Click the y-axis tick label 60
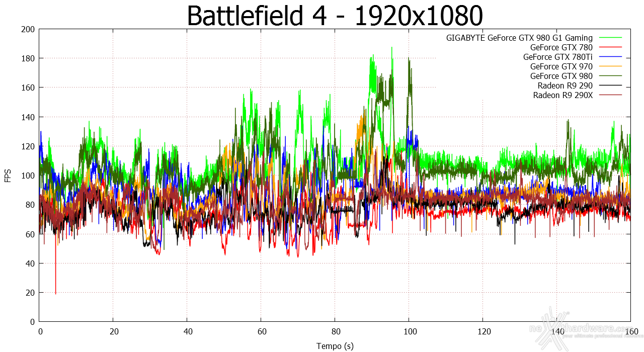644x352 pixels. coord(30,234)
